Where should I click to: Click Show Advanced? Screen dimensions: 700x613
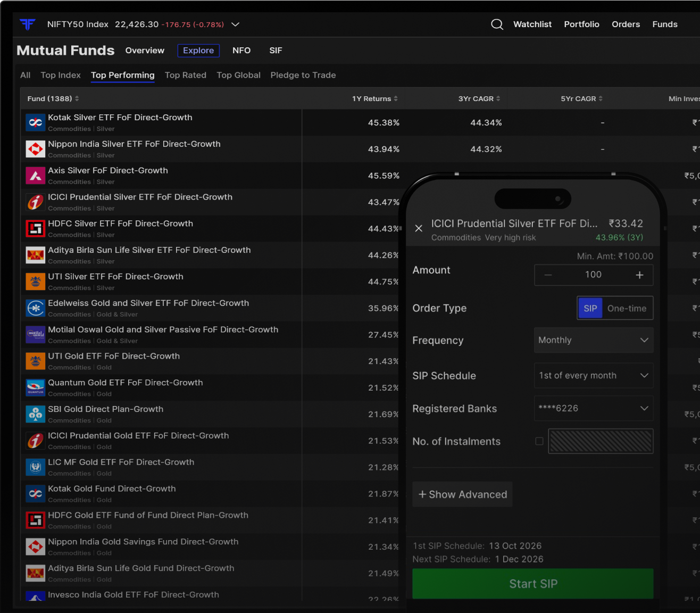pos(463,494)
